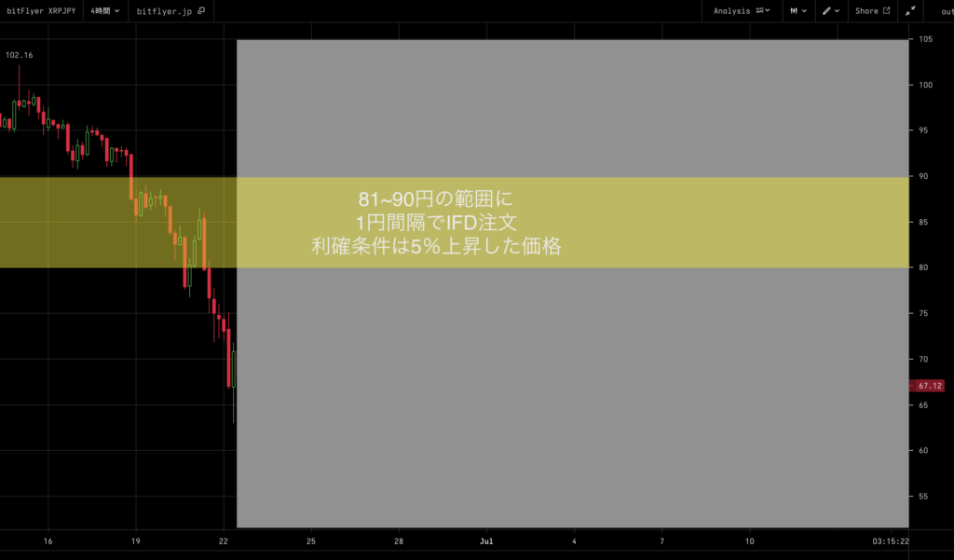954x560 pixels.
Task: Open the Analysis indicators menu
Action: (x=742, y=11)
